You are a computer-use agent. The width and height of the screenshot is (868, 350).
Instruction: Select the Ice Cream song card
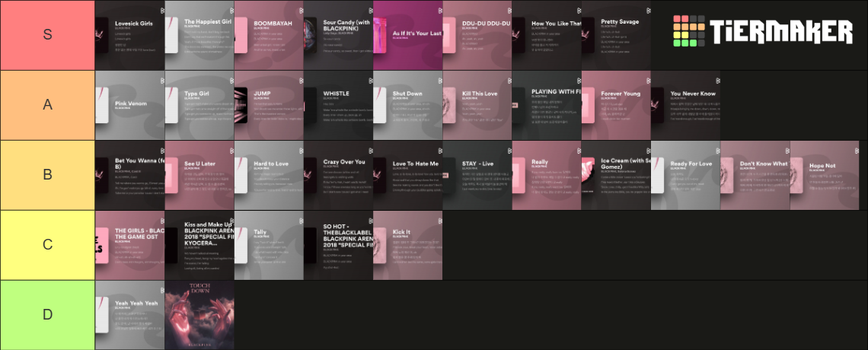point(616,175)
